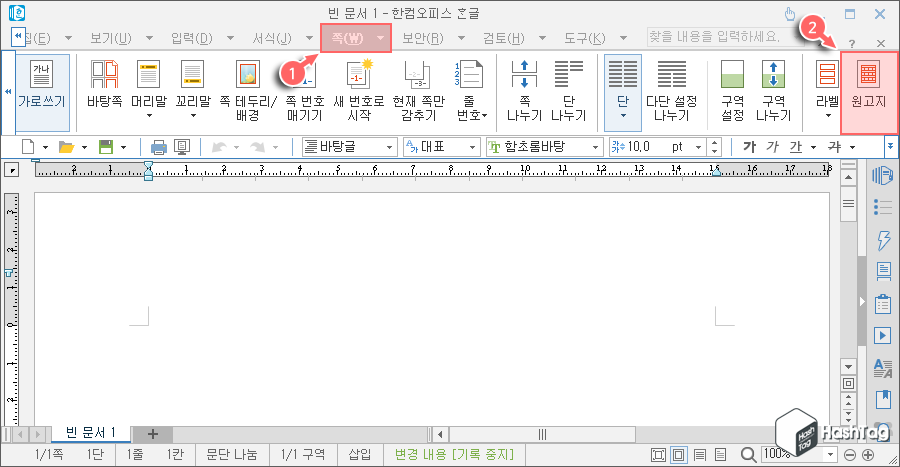Hide elements with 현재 쪽만 감추기

pyautogui.click(x=418, y=90)
